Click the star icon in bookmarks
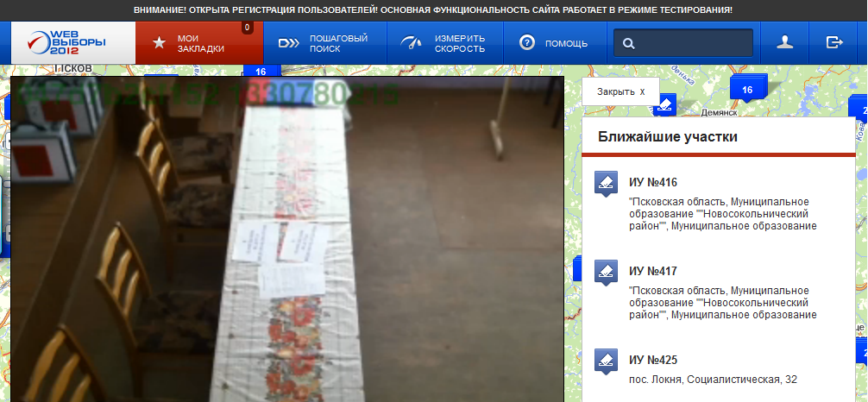Image resolution: width=868 pixels, height=402 pixels. point(159,43)
